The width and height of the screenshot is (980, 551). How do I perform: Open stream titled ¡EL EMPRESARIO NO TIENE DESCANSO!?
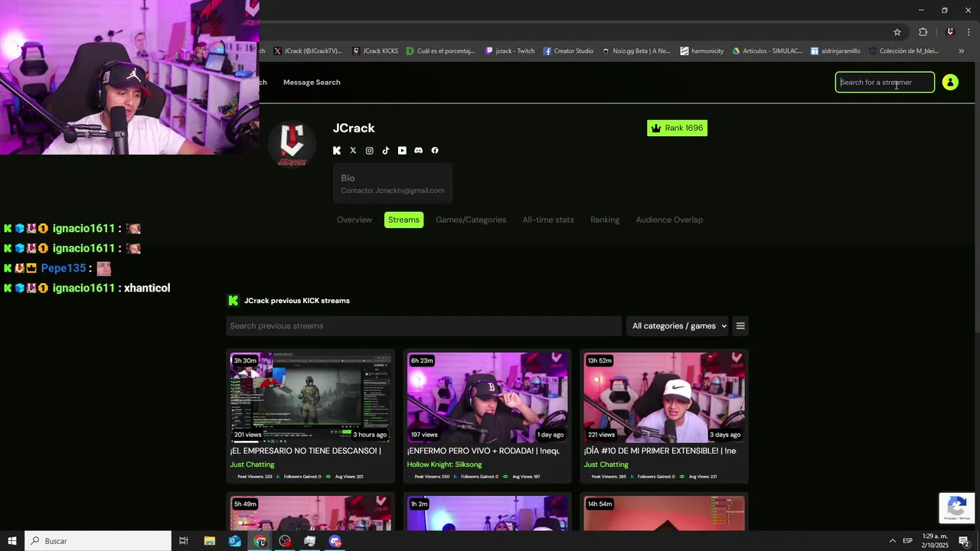305,451
